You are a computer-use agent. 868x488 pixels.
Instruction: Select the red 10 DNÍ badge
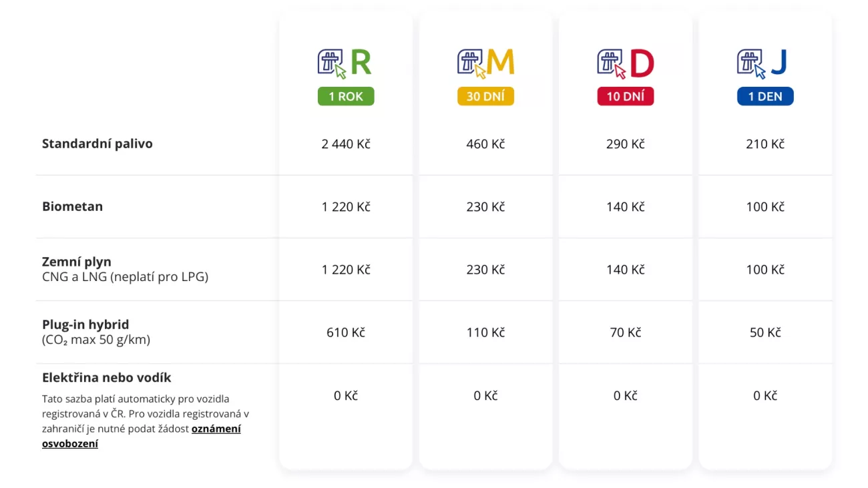[625, 96]
